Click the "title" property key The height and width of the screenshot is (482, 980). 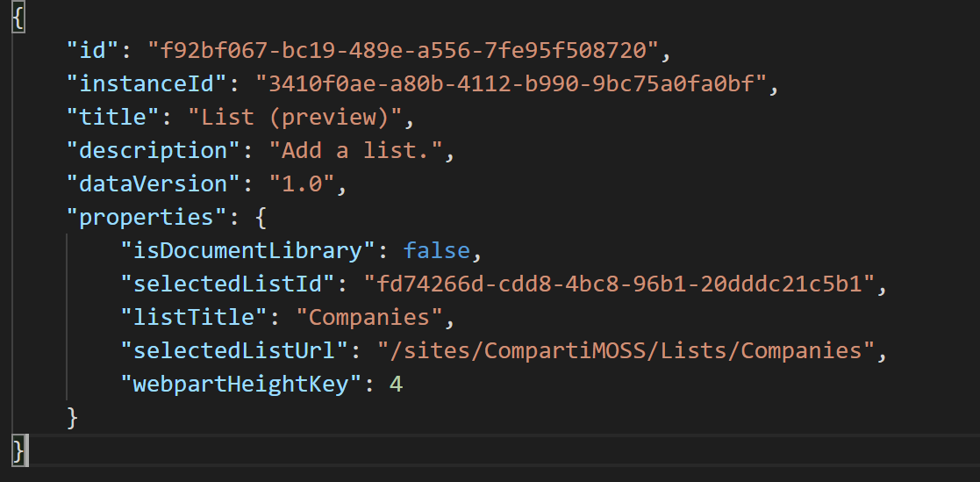click(x=106, y=117)
